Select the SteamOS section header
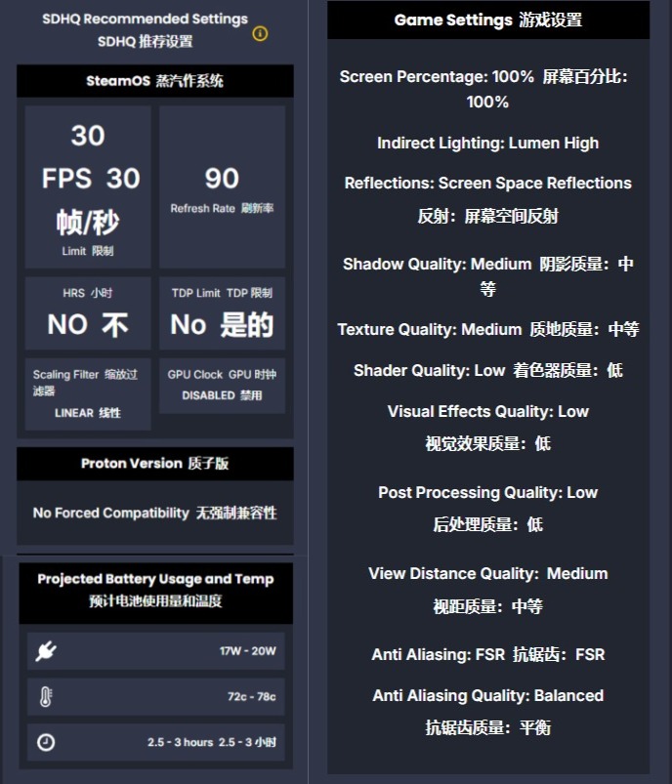 [x=155, y=81]
